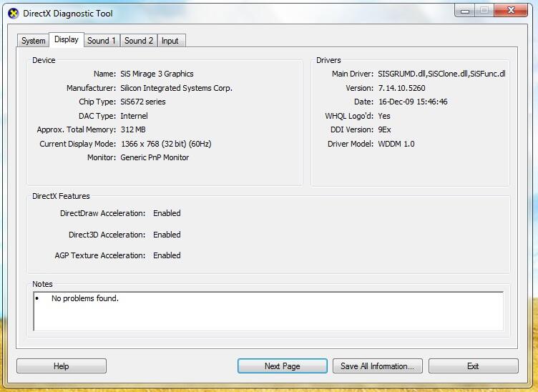Screen dimensions: 538x392
Task: Click the 'AGP Texture Acceleration:' label
Action: (100, 255)
